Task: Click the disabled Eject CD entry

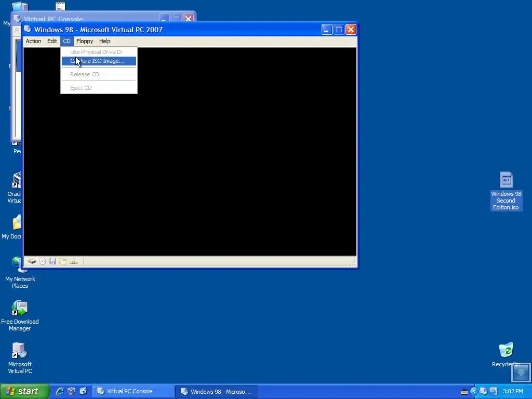Action: (99, 88)
